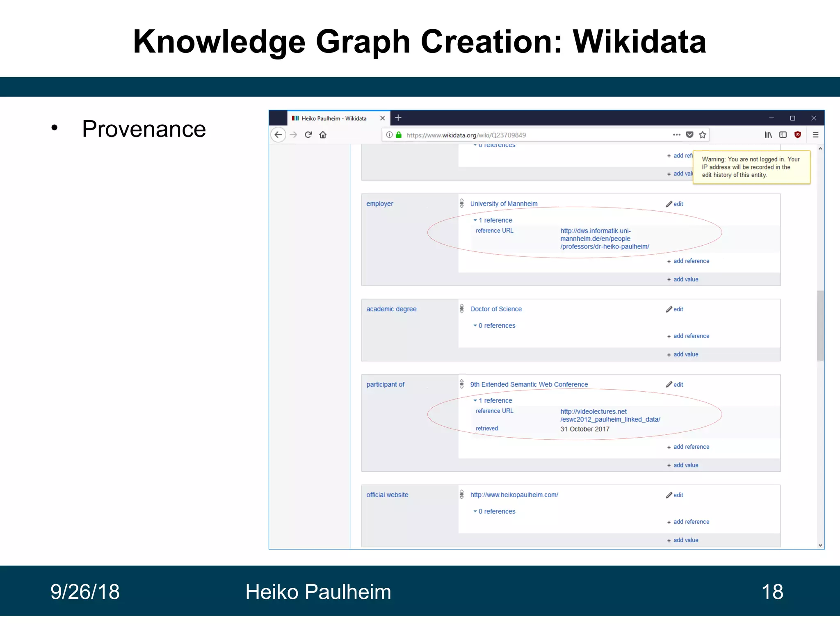Open the Doctor of Science item

click(x=496, y=309)
